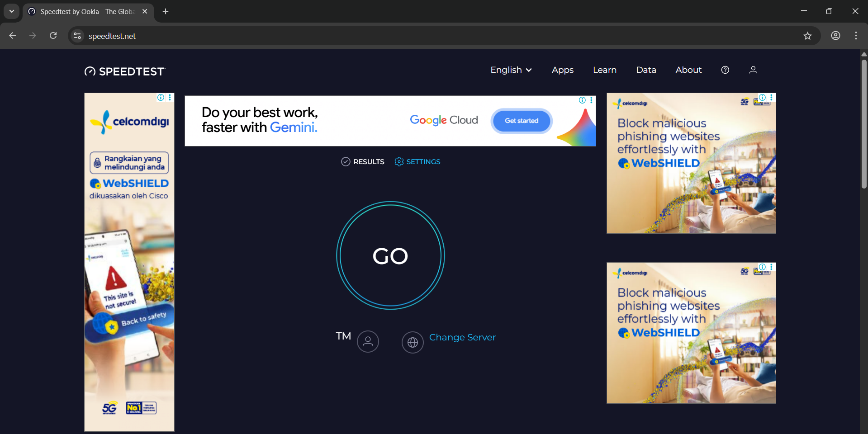
Task: Click the Get started ad button
Action: 522,121
